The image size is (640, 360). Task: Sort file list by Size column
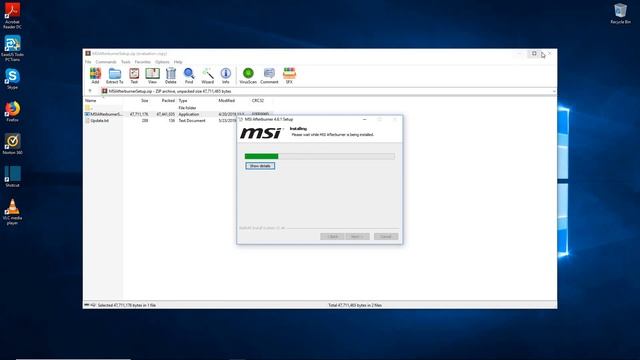(x=144, y=100)
